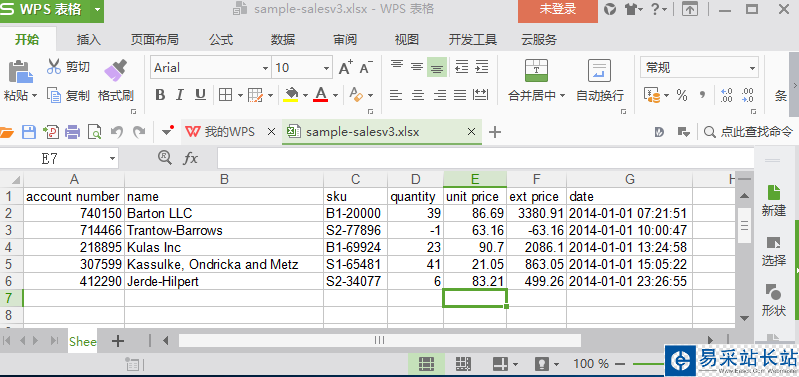Add a new sheet with plus button
799x377 pixels.
click(118, 341)
